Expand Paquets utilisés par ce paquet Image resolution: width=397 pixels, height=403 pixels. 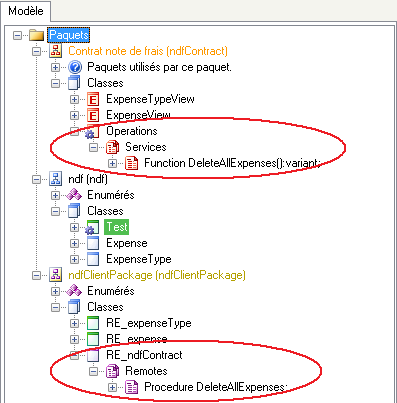click(x=55, y=67)
